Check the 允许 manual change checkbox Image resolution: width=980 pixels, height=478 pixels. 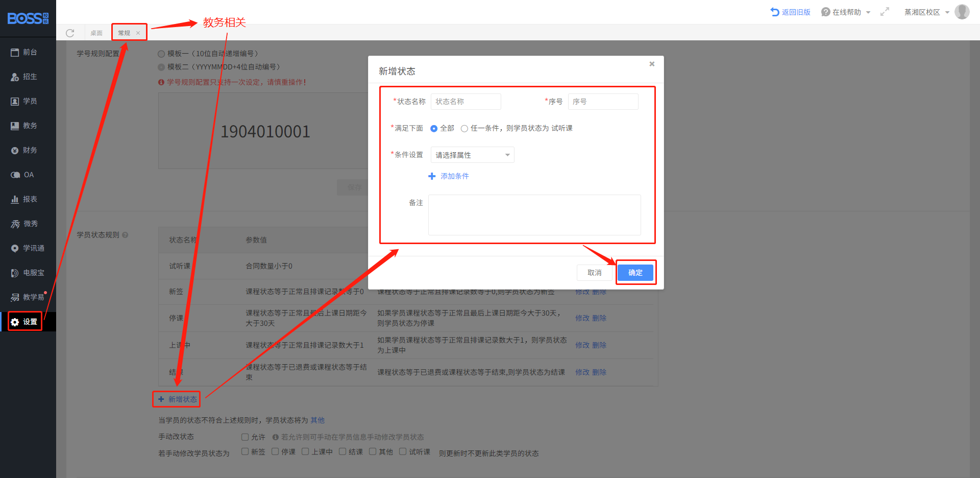pos(245,437)
